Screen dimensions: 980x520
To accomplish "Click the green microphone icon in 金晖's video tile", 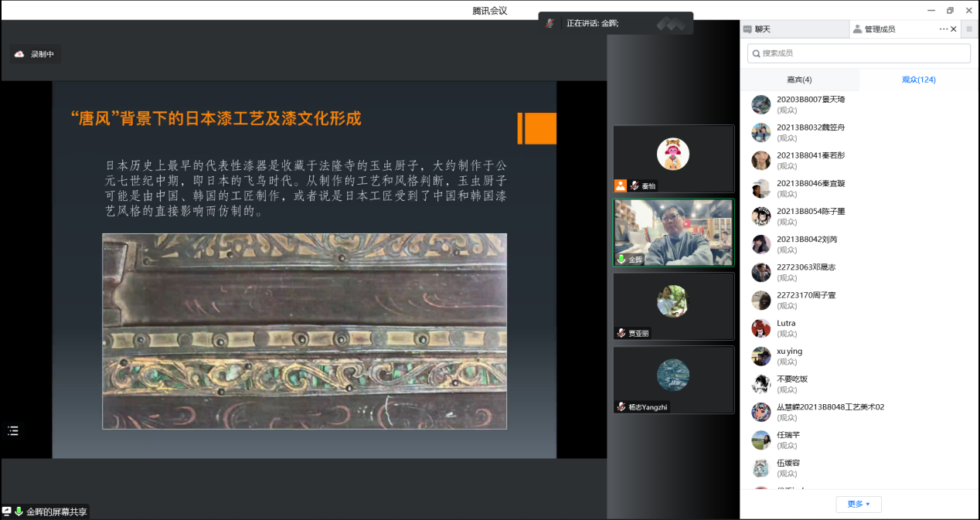I will [621, 260].
